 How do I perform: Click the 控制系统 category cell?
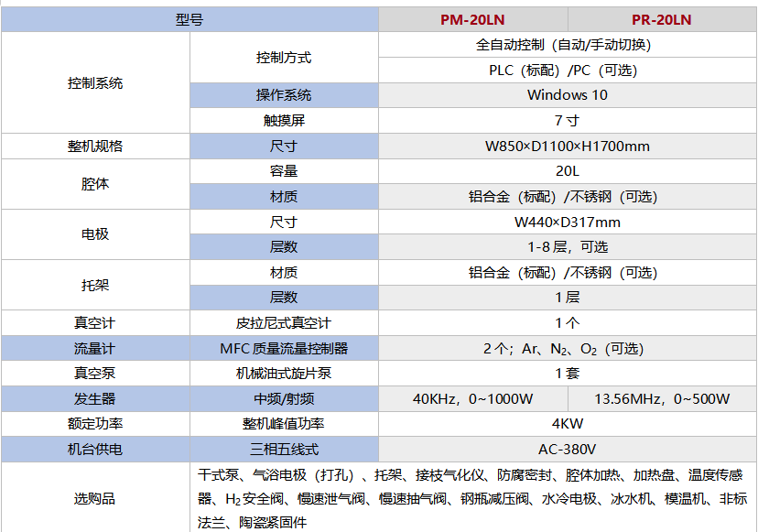[95, 83]
